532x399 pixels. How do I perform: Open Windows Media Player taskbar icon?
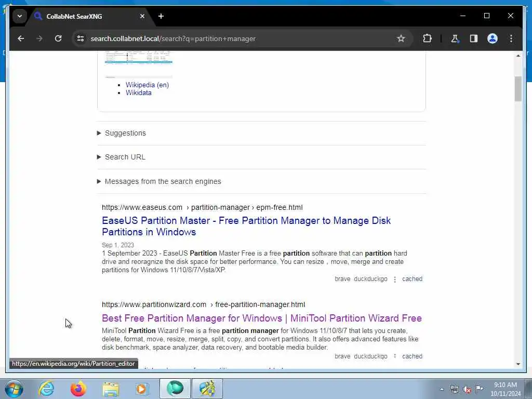tap(142, 389)
